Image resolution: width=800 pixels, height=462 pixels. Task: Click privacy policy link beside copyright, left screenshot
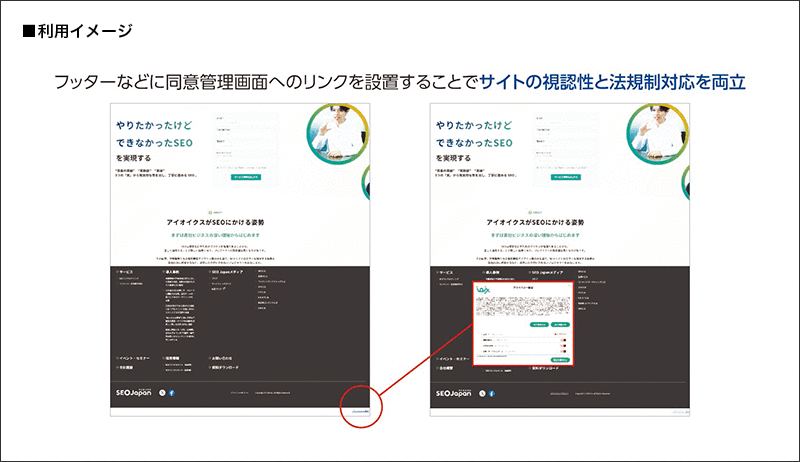(x=240, y=393)
